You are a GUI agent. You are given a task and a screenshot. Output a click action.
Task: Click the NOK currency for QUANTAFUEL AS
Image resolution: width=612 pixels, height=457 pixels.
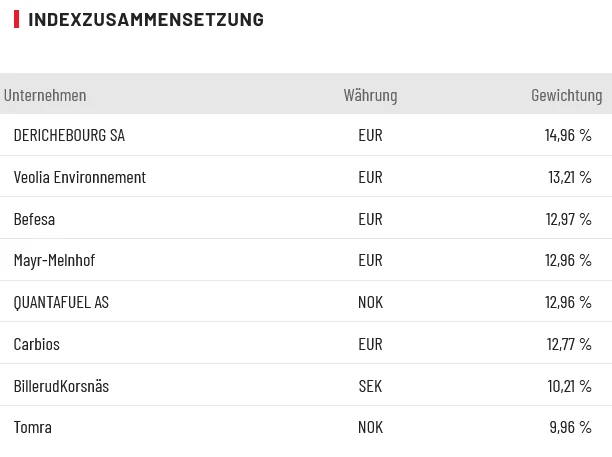[370, 302]
